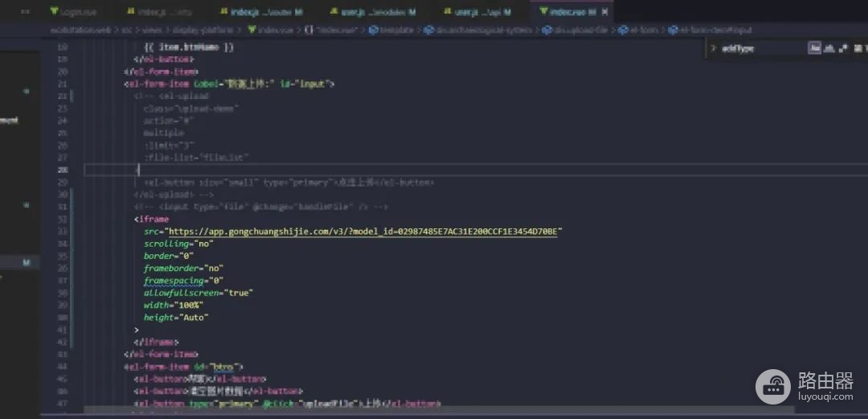Focus the find input containing addType
Image resolution: width=868 pixels, height=419 pixels.
pyautogui.click(x=761, y=48)
